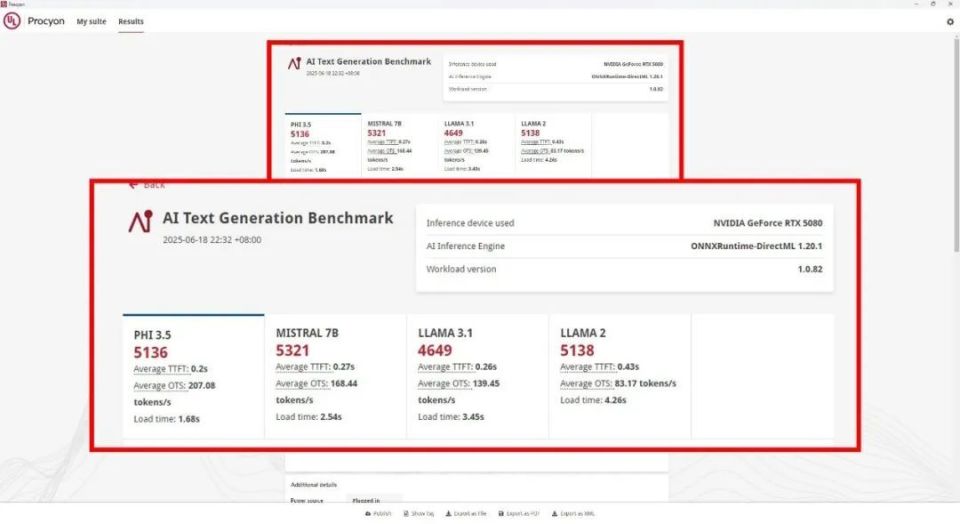
Task: Click enlarged score 4649 under LLAMA 3.1
Action: click(x=435, y=351)
